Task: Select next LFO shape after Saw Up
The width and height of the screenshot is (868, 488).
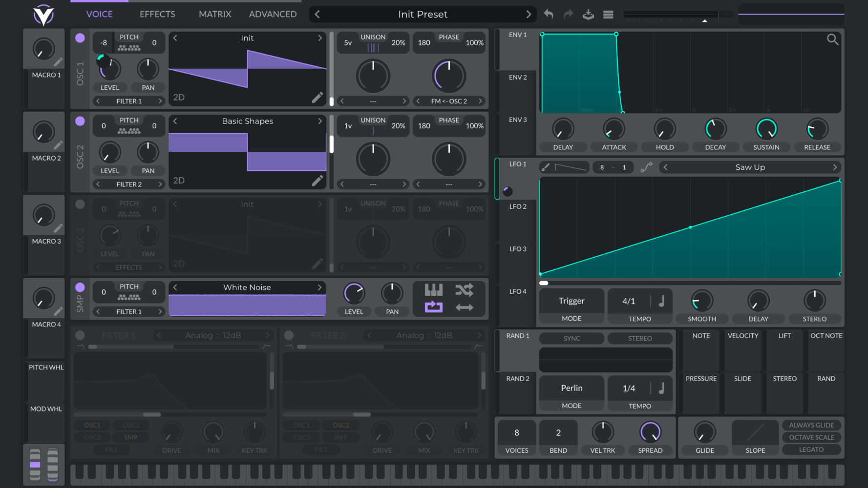Action: (x=835, y=167)
